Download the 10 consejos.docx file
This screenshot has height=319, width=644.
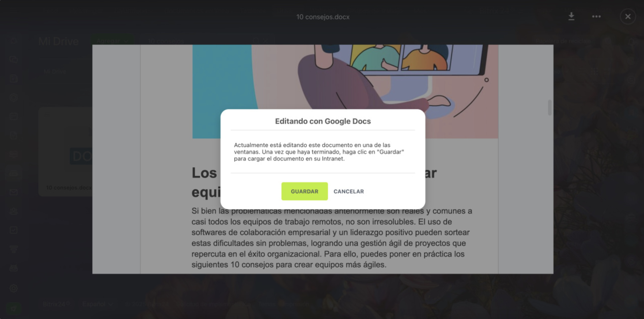[571, 17]
